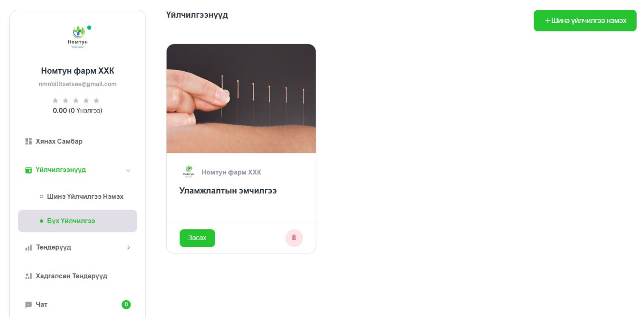
Task: Open the acupuncture service image thumbnail
Action: pos(241,98)
